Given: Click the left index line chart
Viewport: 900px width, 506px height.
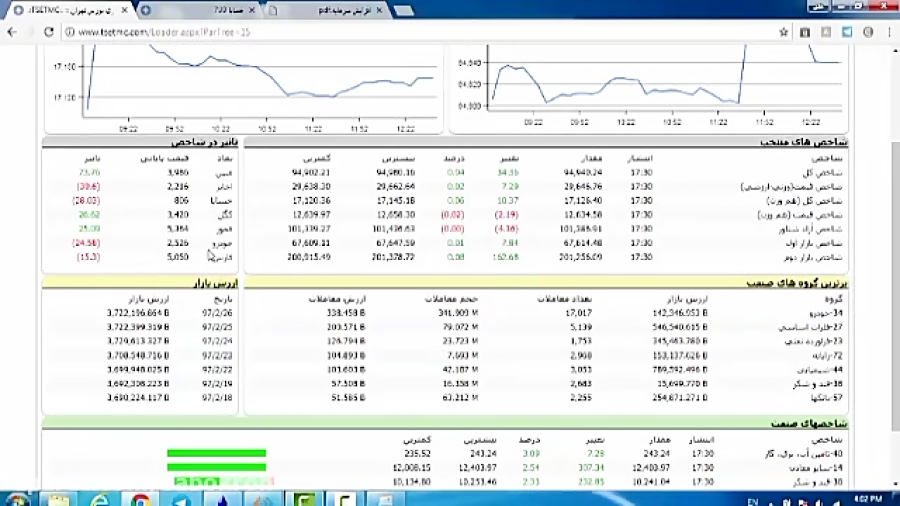Looking at the screenshot, I should click(242, 89).
